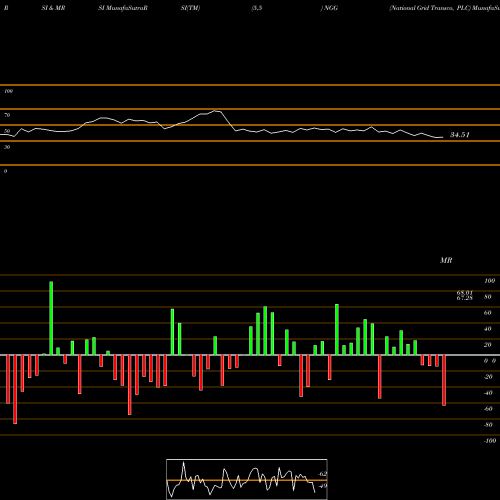This screenshot has width=500, height=500.
Task: Click the 'National Grid Transco, PLC' title
Action: coord(429,8)
